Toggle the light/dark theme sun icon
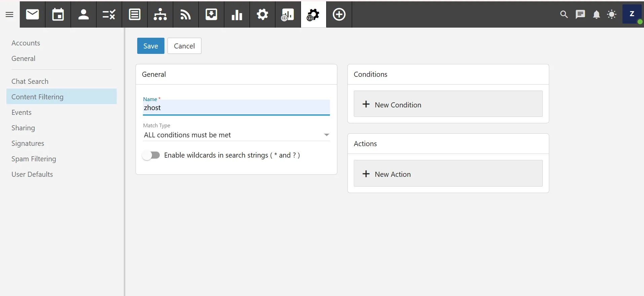644x296 pixels. pos(612,14)
